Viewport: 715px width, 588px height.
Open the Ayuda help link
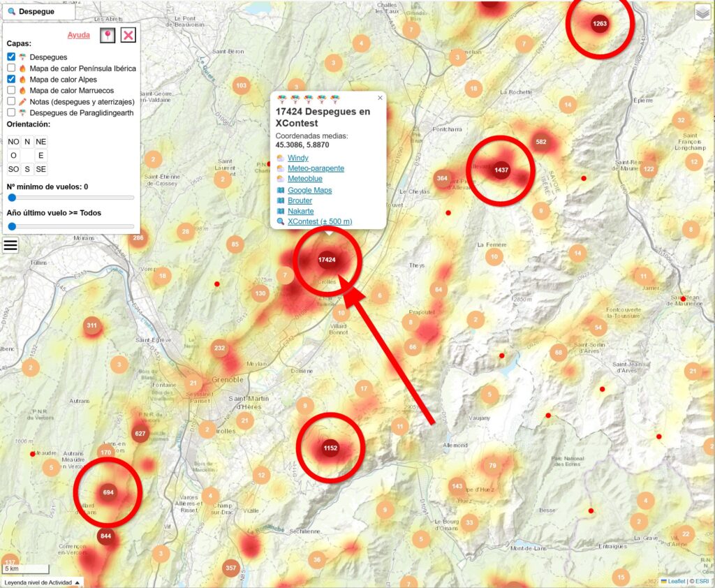[x=78, y=36]
